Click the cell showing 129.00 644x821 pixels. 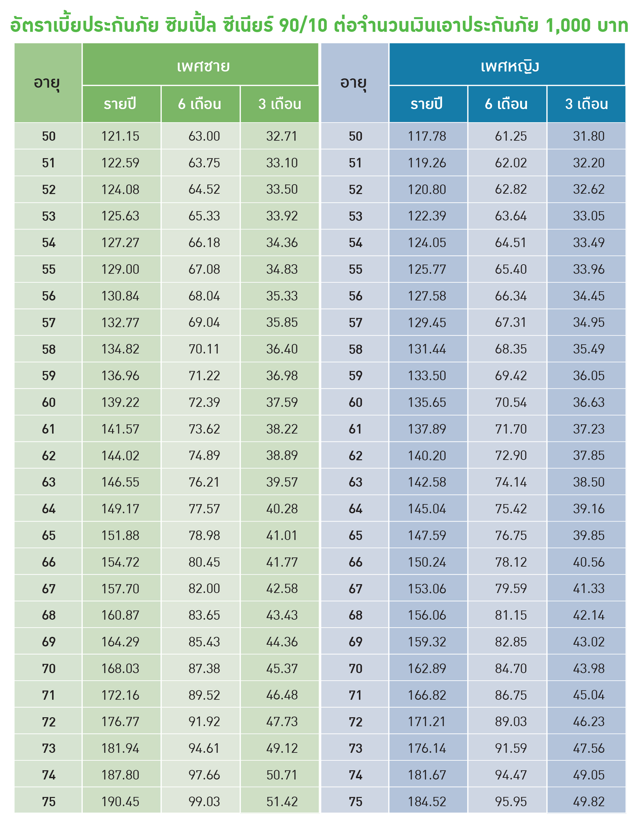120,269
